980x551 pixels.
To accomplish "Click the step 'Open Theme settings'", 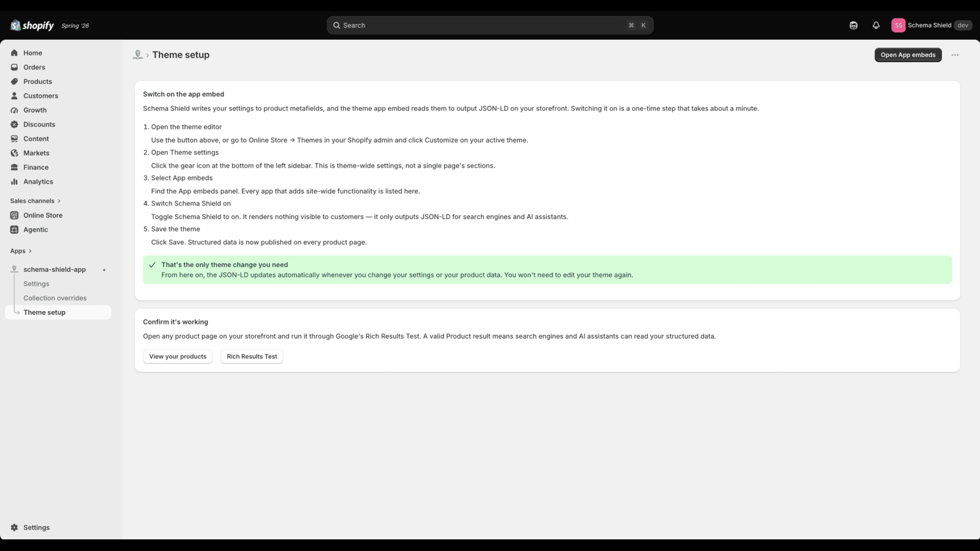I will (185, 152).
